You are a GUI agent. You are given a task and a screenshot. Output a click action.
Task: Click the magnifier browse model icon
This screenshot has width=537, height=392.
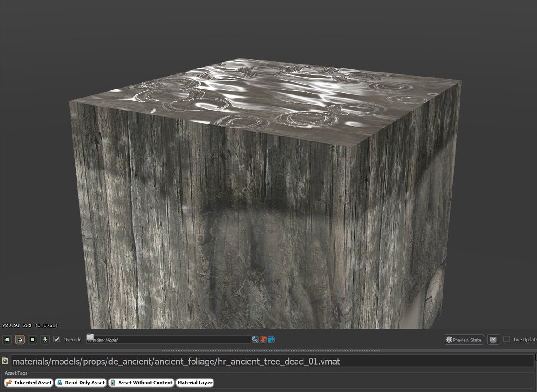pos(255,340)
